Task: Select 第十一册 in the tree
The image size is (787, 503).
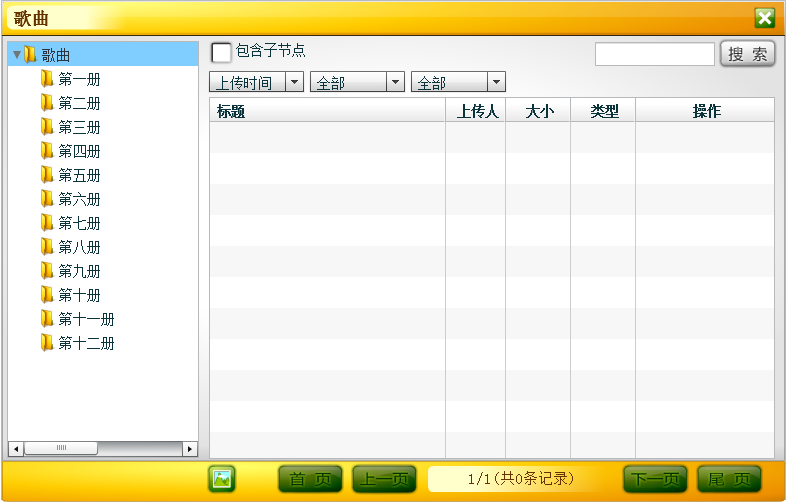Action: (x=86, y=319)
